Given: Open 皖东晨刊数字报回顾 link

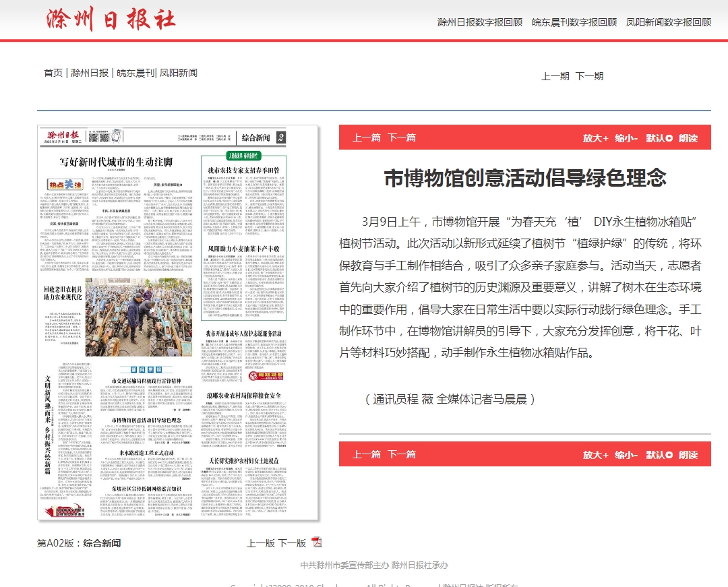Looking at the screenshot, I should 574,22.
